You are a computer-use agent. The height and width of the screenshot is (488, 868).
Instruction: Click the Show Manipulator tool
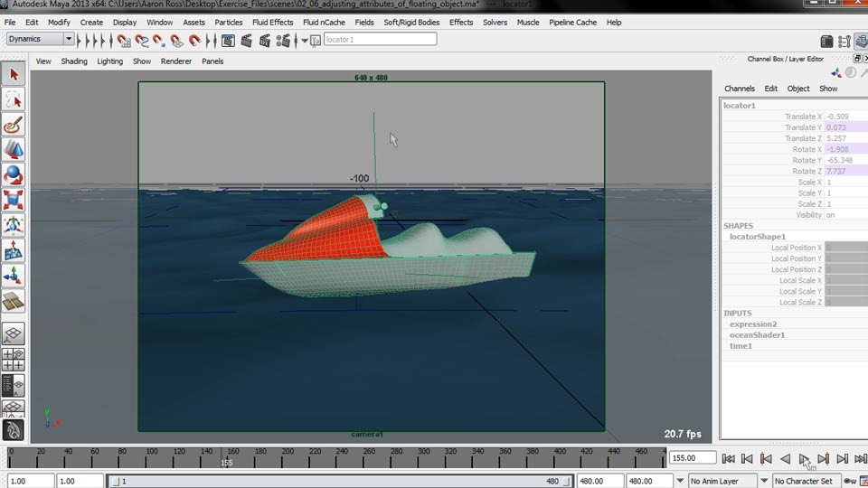point(14,276)
